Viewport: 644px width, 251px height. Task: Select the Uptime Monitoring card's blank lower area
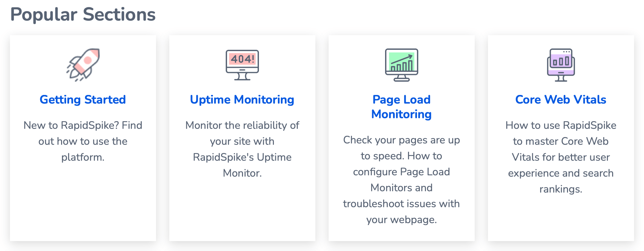tap(242, 211)
